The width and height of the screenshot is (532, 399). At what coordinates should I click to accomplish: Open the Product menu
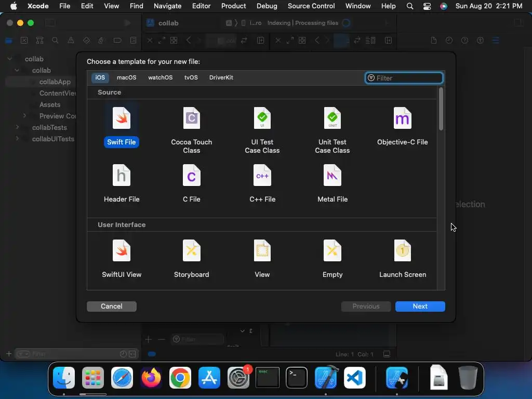(233, 6)
